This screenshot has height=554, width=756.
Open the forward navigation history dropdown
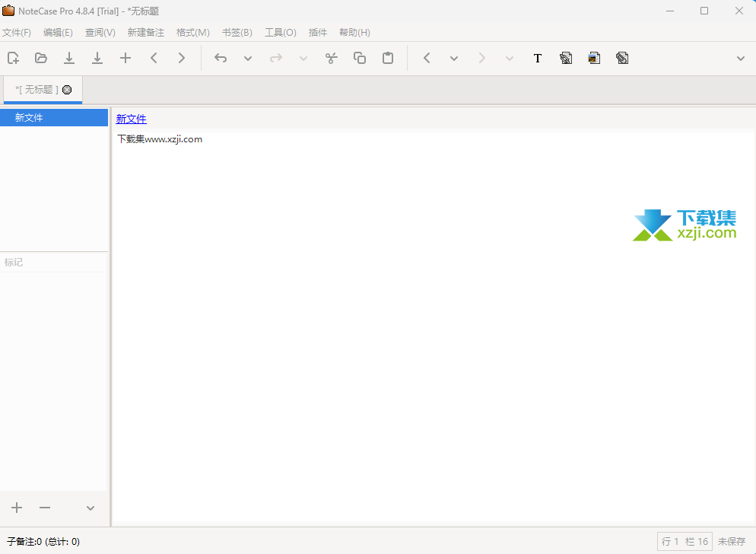pyautogui.click(x=509, y=59)
